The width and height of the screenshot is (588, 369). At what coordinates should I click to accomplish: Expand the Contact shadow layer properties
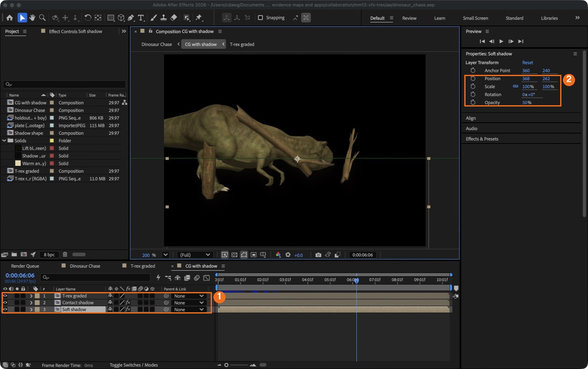[x=31, y=303]
